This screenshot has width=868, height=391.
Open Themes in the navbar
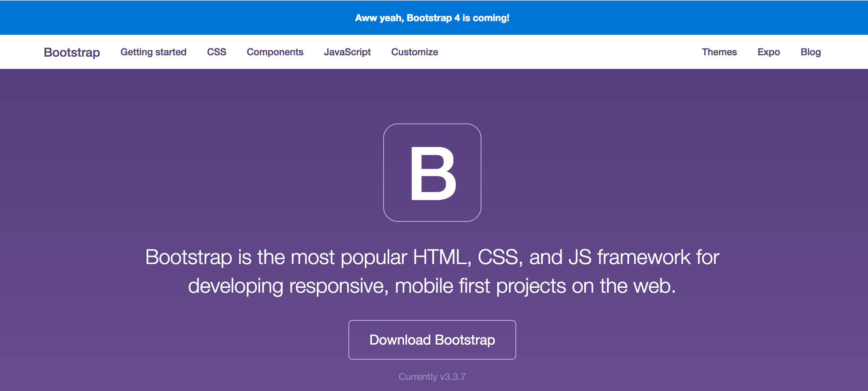719,52
